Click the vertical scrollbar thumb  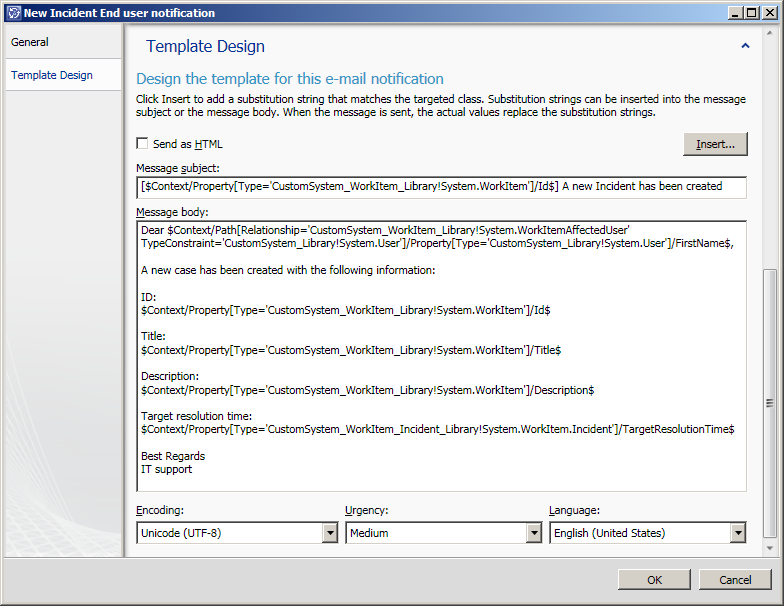pyautogui.click(x=770, y=403)
